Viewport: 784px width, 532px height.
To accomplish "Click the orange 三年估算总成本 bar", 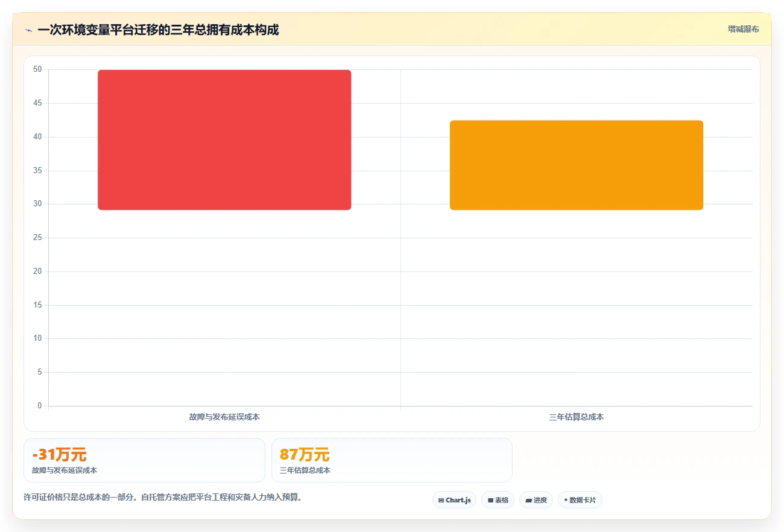I will 577,165.
